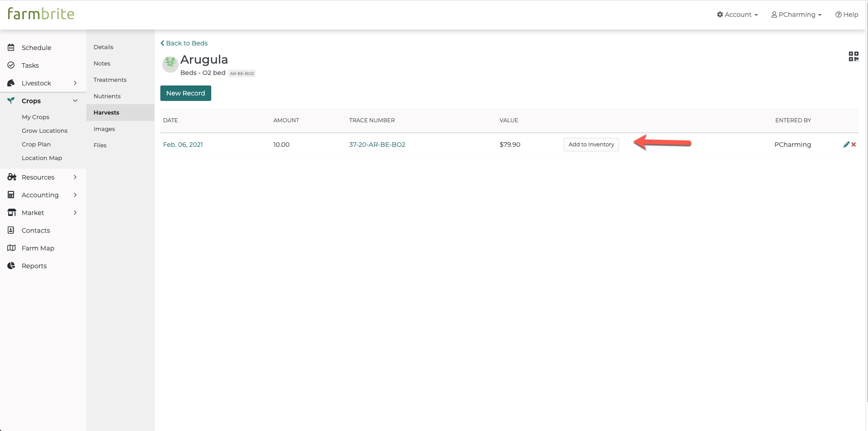Click the Crops seedling icon
The height and width of the screenshot is (431, 868).
(x=11, y=100)
